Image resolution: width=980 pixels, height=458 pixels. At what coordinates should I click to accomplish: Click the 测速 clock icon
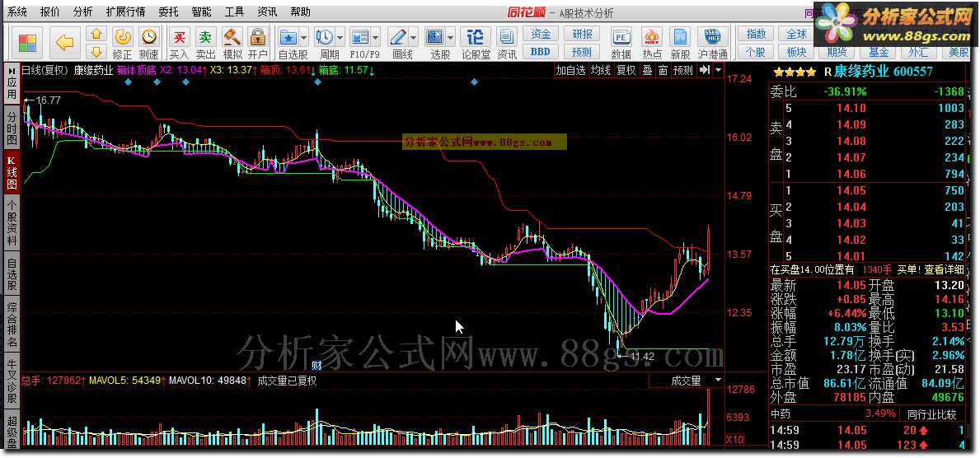pyautogui.click(x=148, y=38)
